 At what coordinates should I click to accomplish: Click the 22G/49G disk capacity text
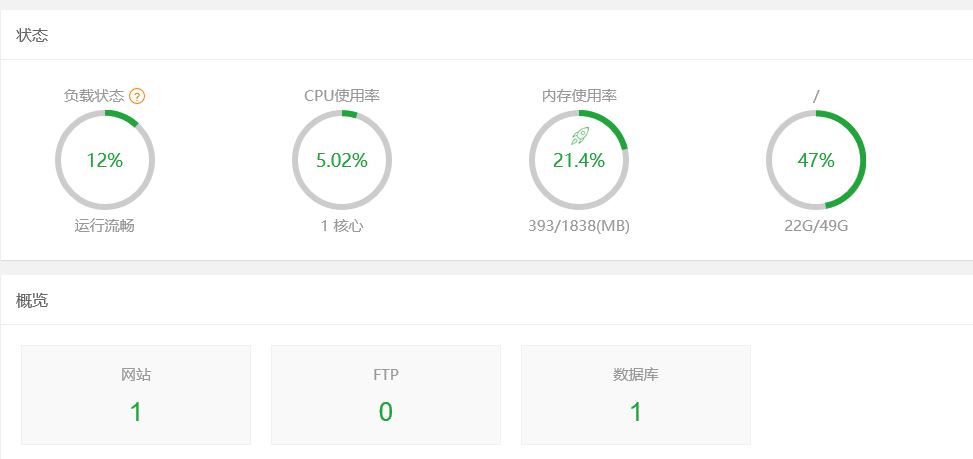coord(816,226)
